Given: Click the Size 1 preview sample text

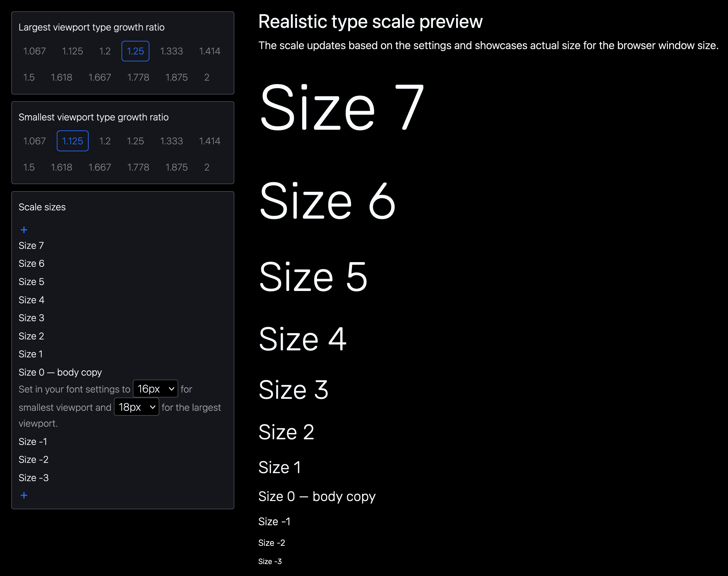Looking at the screenshot, I should (279, 468).
